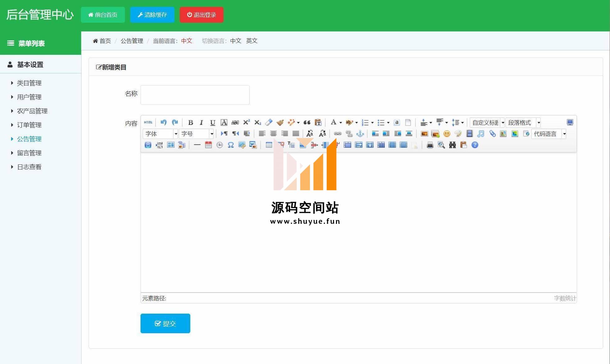Open the font color dropdown arrow

pos(340,123)
